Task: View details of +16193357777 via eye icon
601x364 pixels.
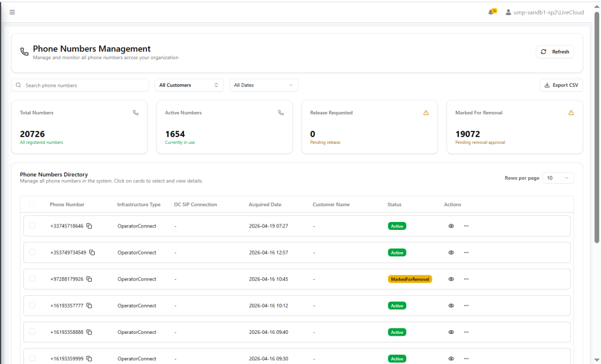Action: (451, 306)
